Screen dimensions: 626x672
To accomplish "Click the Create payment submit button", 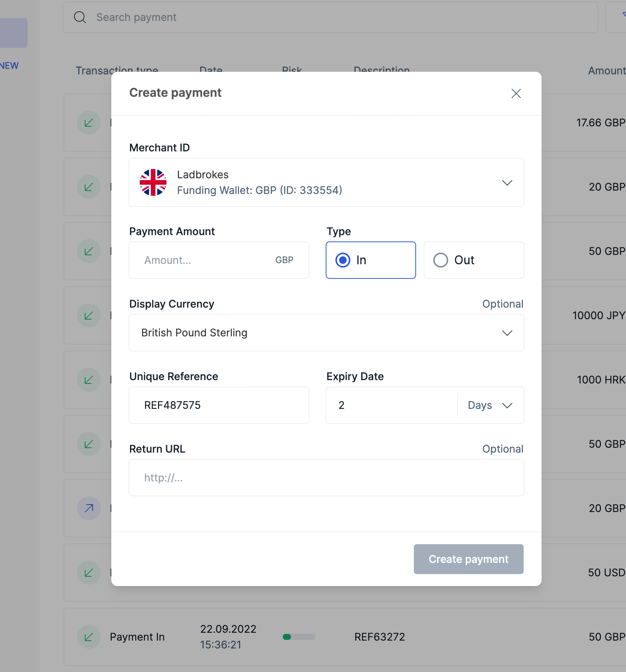I will pyautogui.click(x=468, y=559).
